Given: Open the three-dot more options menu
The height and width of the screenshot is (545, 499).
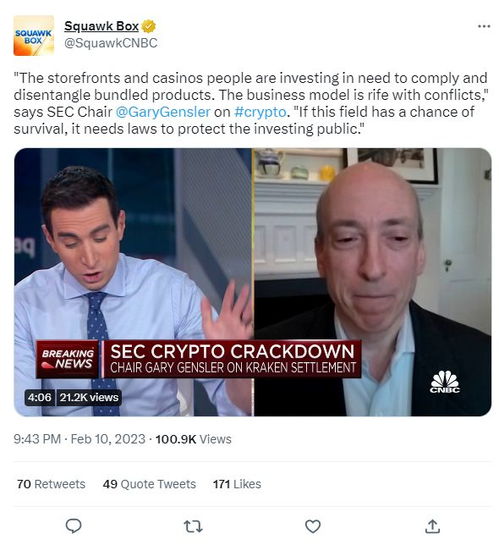Looking at the screenshot, I should point(484,26).
